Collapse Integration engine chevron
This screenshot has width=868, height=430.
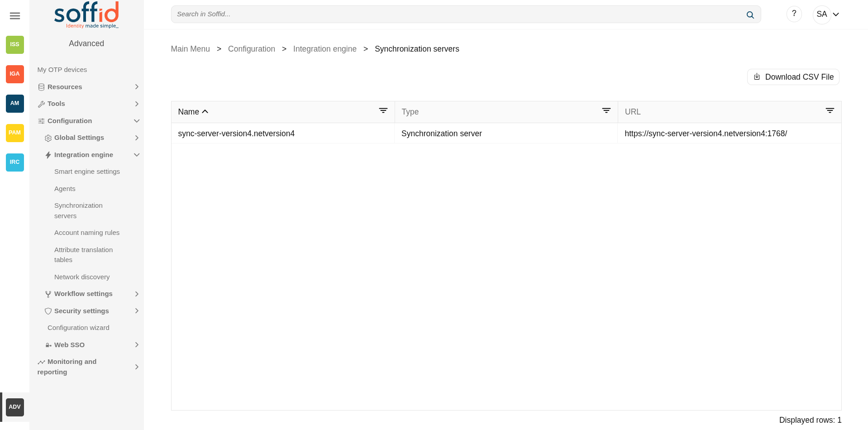[137, 155]
